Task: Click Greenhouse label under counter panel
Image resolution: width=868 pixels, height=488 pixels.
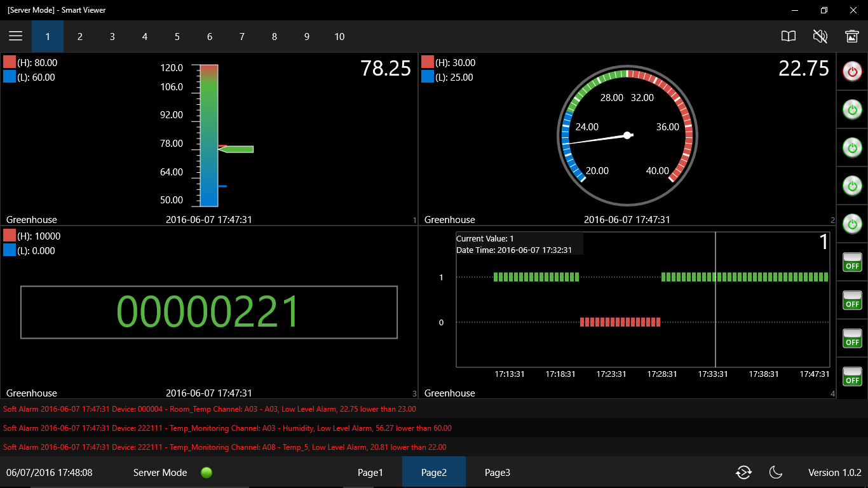Action: click(x=32, y=393)
